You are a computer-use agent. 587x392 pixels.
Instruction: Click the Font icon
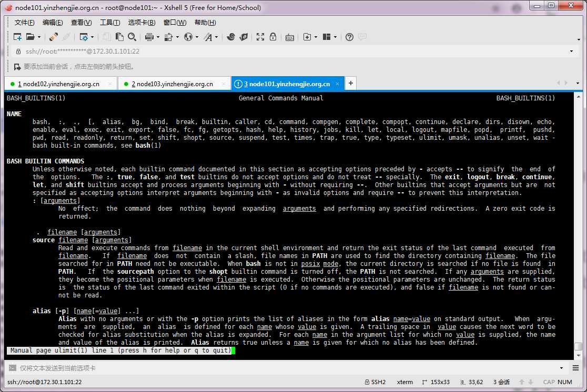(x=208, y=37)
